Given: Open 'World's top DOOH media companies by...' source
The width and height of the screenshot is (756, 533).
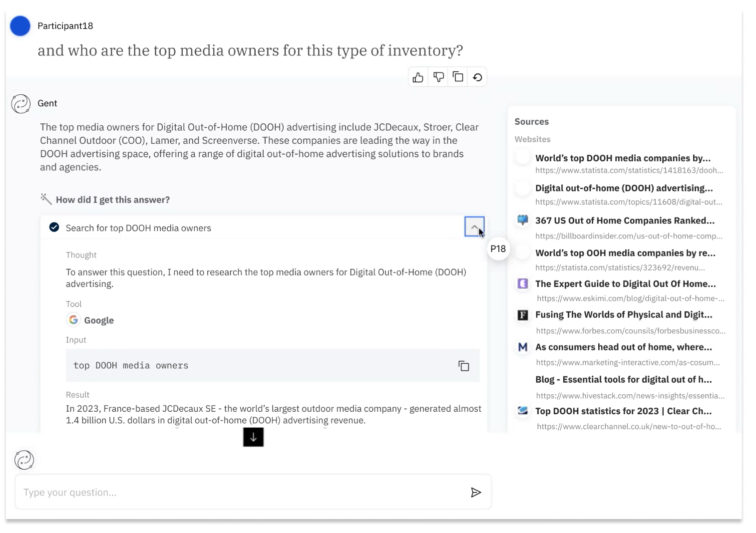Looking at the screenshot, I should click(x=622, y=158).
